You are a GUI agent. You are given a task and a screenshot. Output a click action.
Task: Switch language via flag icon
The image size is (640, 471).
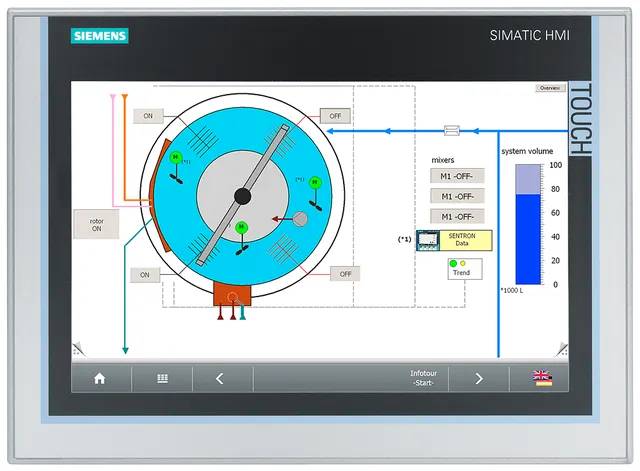click(542, 378)
